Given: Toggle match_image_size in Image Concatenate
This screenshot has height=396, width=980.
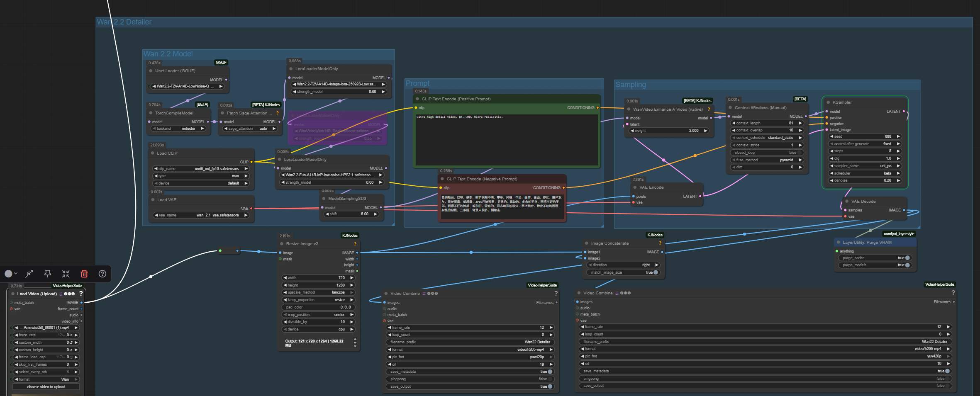Looking at the screenshot, I should [624, 272].
